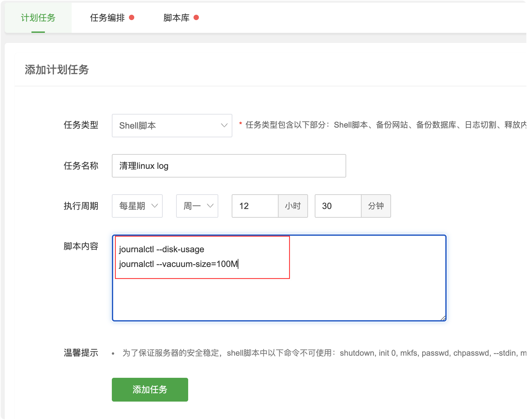The width and height of the screenshot is (527, 420).
Task: Click the 添加计划任务 heading
Action: point(57,70)
